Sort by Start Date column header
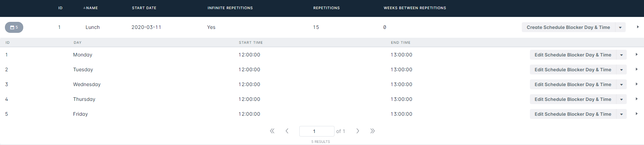Viewport: 644px width, 145px height. click(144, 8)
